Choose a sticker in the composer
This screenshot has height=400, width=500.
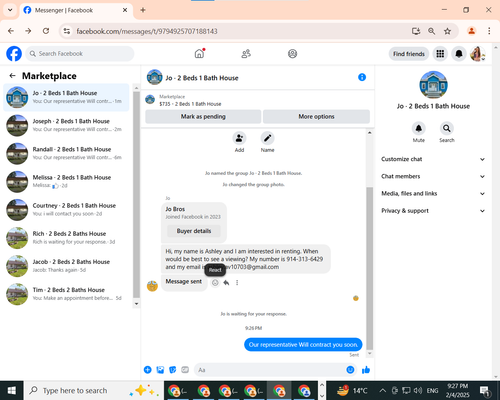point(173,370)
